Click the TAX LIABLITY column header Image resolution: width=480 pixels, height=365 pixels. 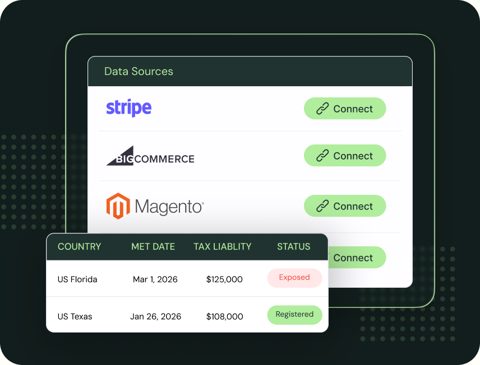pyautogui.click(x=222, y=246)
